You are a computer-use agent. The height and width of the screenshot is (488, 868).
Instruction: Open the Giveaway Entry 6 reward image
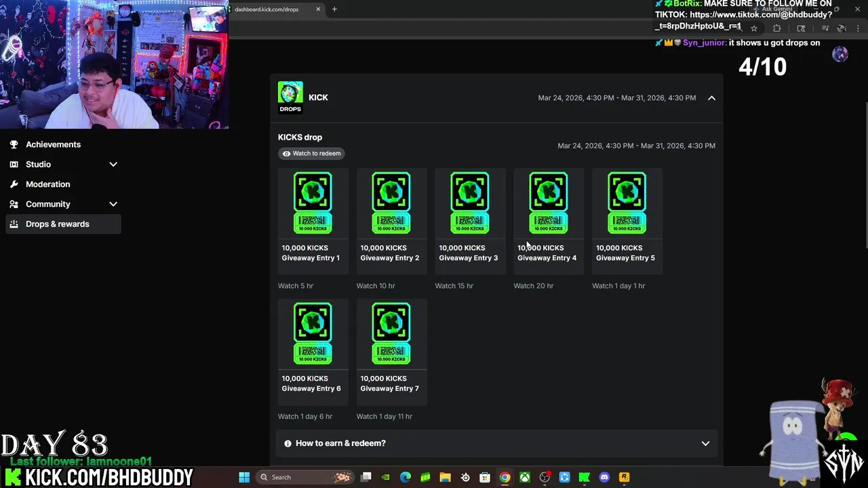313,333
